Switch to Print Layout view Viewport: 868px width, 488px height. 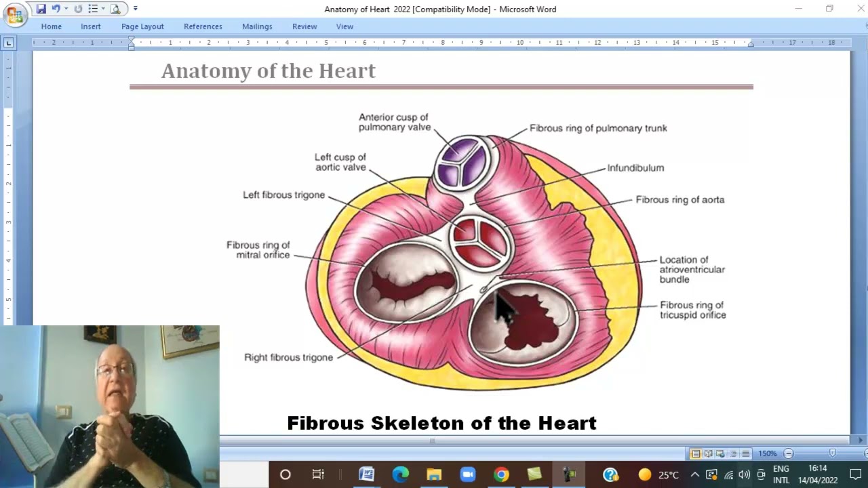[695, 453]
